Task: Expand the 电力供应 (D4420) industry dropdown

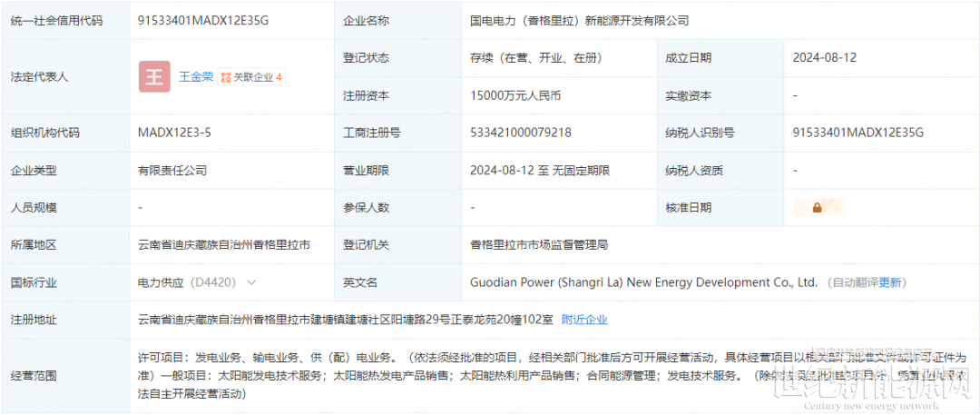Action: click(252, 282)
